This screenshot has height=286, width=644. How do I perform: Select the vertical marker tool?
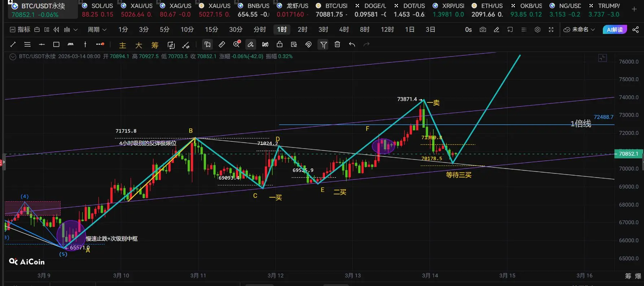tap(85, 44)
